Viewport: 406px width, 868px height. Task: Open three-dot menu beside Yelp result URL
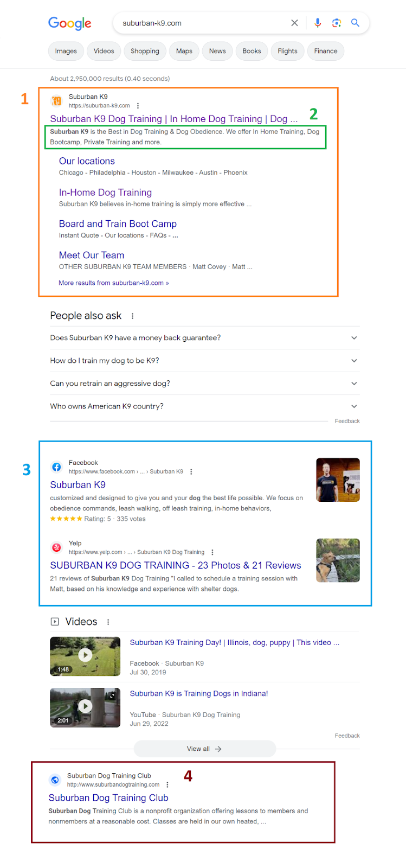click(x=212, y=552)
